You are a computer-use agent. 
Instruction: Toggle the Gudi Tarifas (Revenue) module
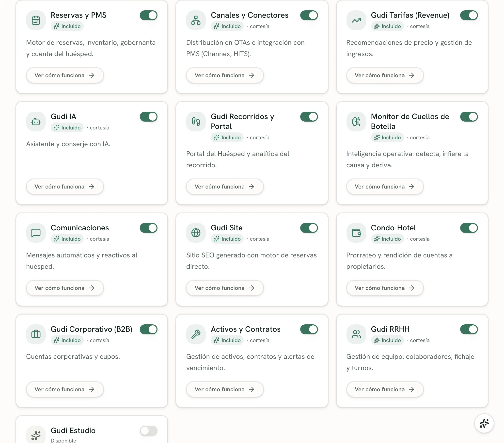(469, 15)
